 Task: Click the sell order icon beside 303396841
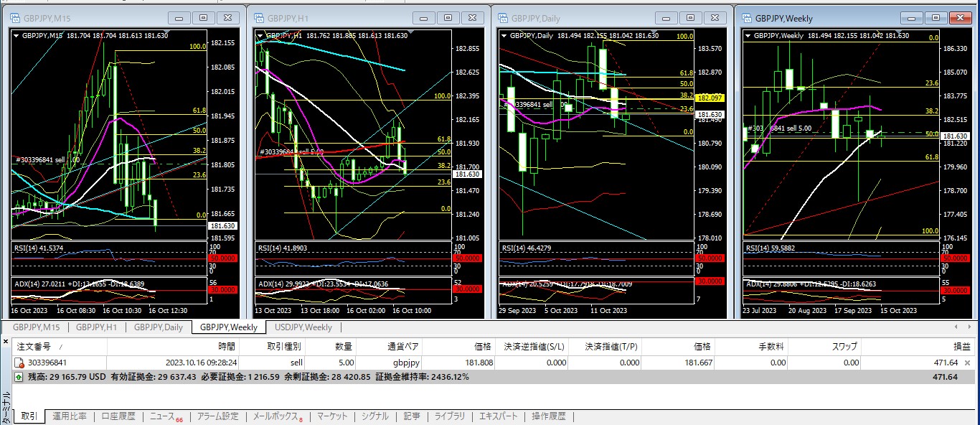(x=19, y=363)
